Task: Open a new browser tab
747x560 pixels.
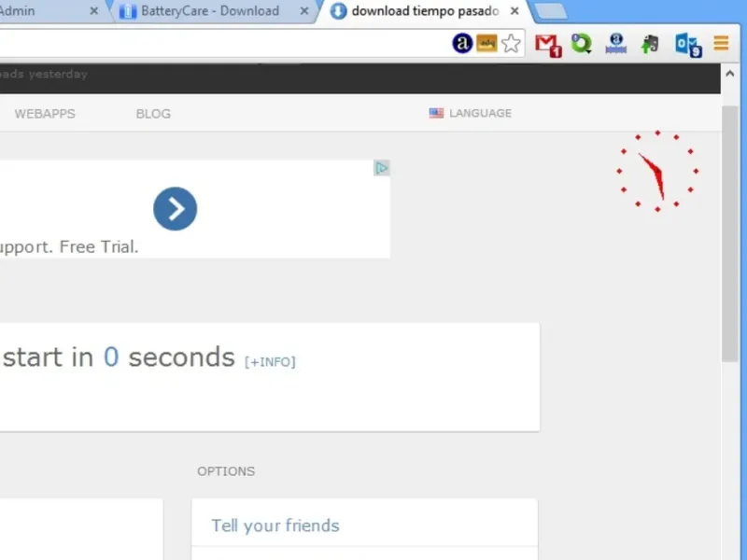Action: coord(550,11)
